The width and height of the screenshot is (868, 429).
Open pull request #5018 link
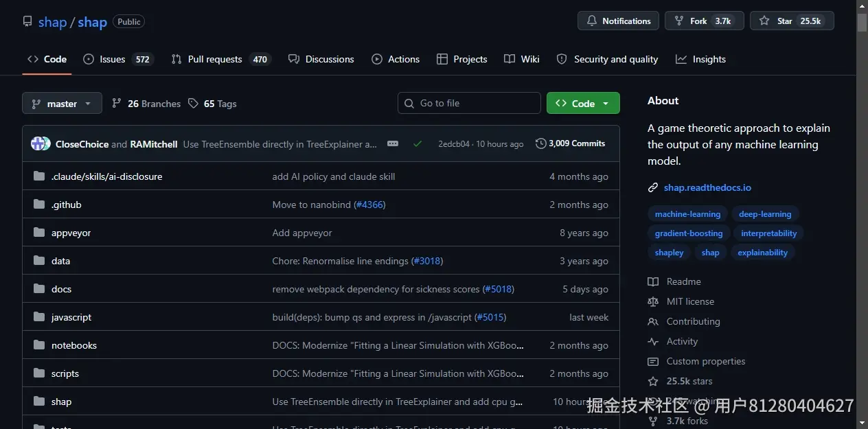point(498,289)
